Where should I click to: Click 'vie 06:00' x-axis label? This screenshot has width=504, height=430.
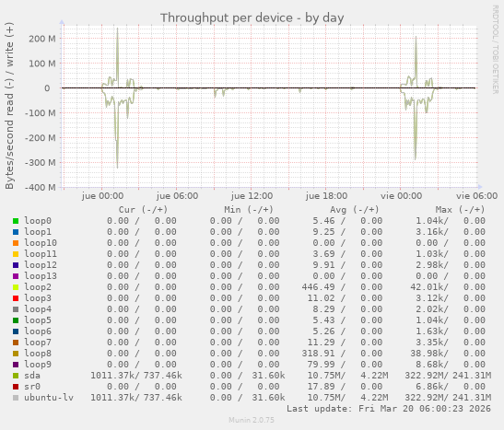coord(476,196)
